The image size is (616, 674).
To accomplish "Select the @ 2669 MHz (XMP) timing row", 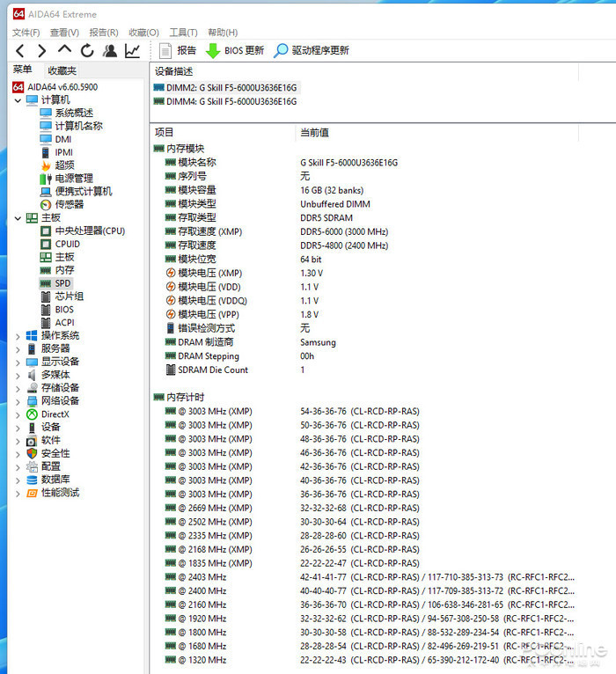I will pos(292,508).
